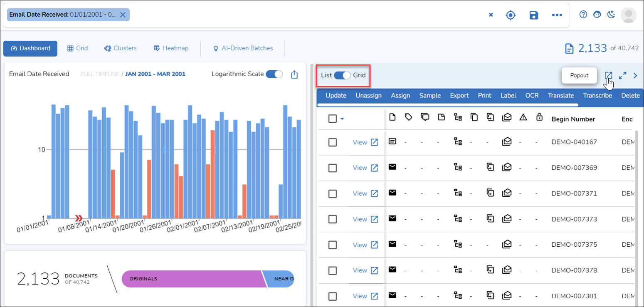The width and height of the screenshot is (644, 307).
Task: Open the help question mark icon
Action: click(583, 15)
